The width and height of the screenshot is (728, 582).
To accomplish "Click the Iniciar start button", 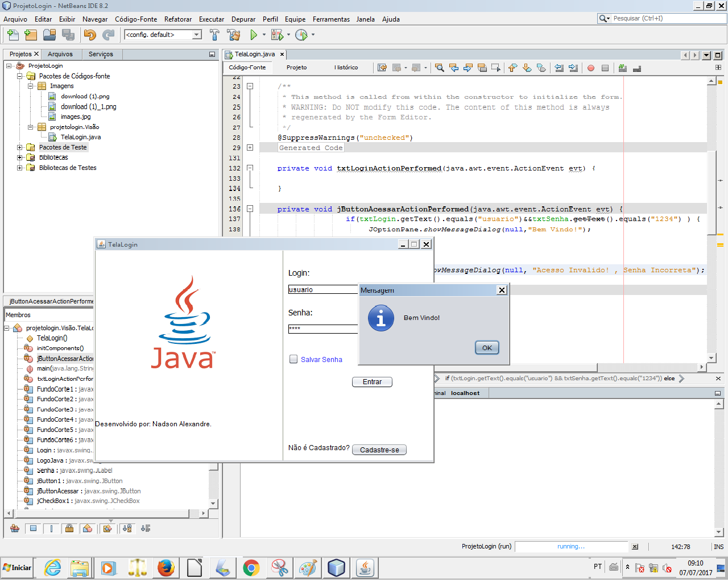I will click(x=17, y=568).
